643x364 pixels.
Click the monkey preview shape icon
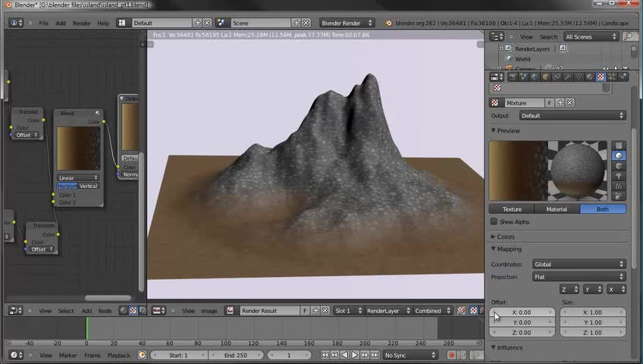pyautogui.click(x=619, y=176)
